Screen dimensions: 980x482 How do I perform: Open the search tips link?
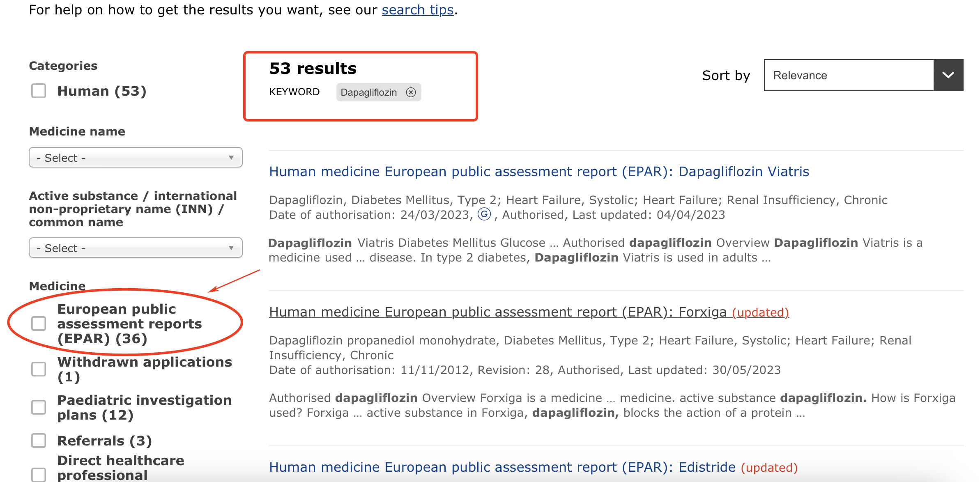point(417,10)
